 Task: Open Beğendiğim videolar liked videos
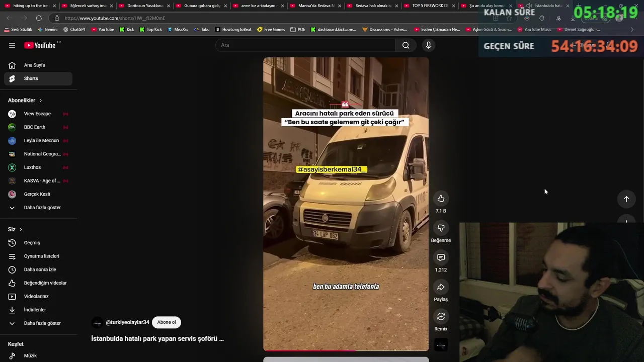click(38, 283)
